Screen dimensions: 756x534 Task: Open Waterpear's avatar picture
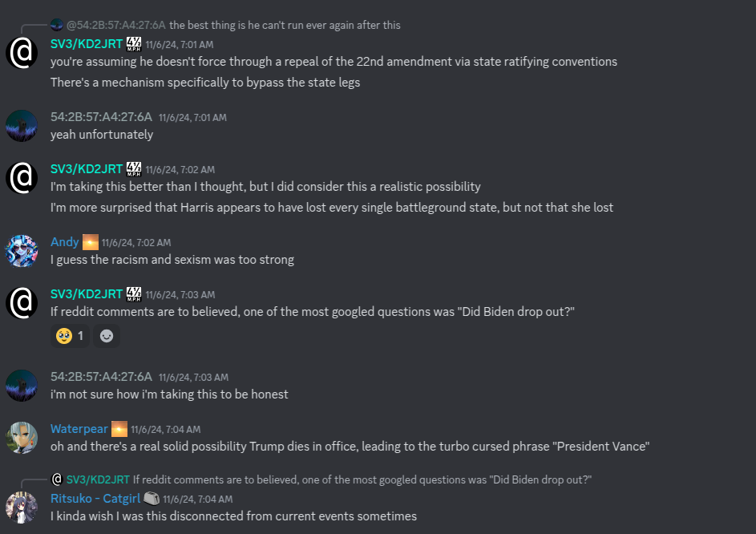(x=22, y=439)
